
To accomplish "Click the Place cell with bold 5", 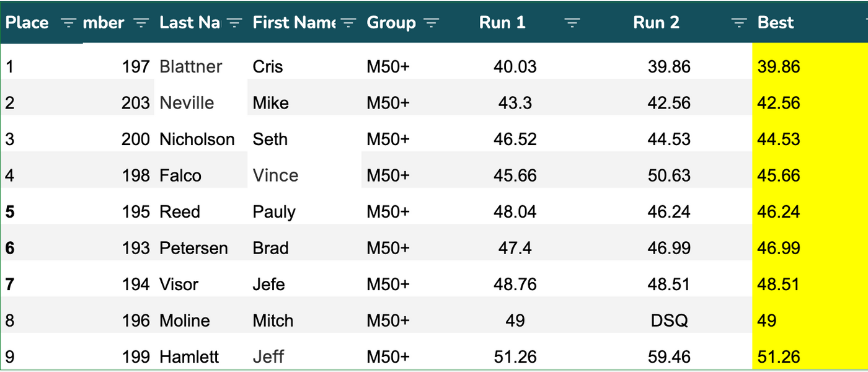I will (x=10, y=212).
